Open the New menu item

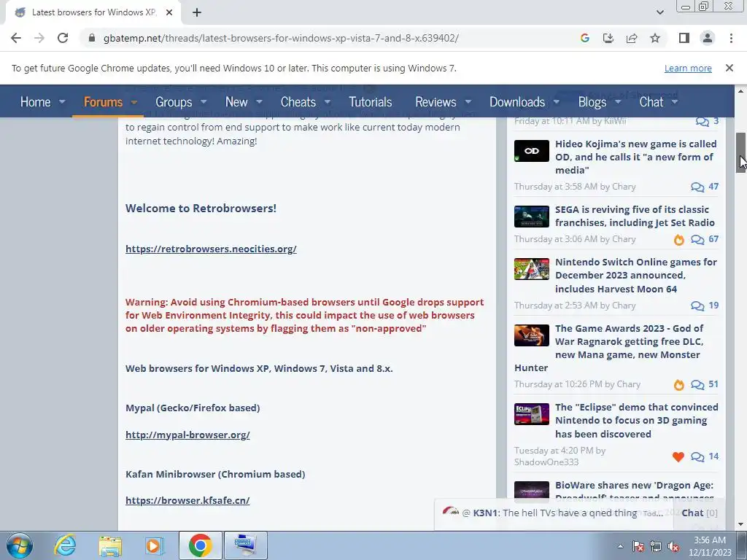pos(236,101)
